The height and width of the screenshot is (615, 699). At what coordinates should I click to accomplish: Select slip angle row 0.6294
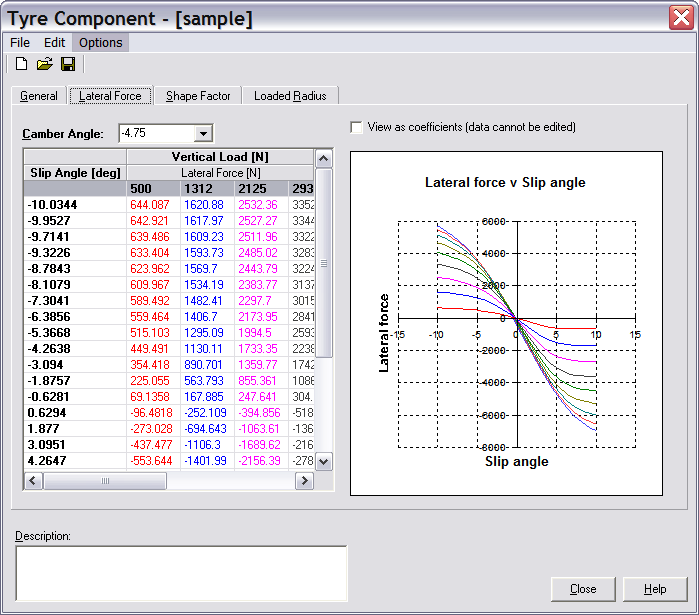coord(75,413)
